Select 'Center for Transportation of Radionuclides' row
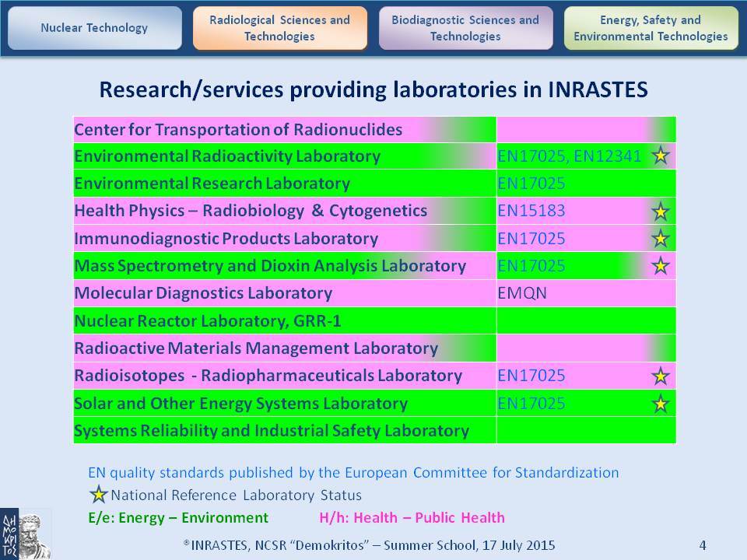The height and width of the screenshot is (560, 747). click(x=374, y=130)
